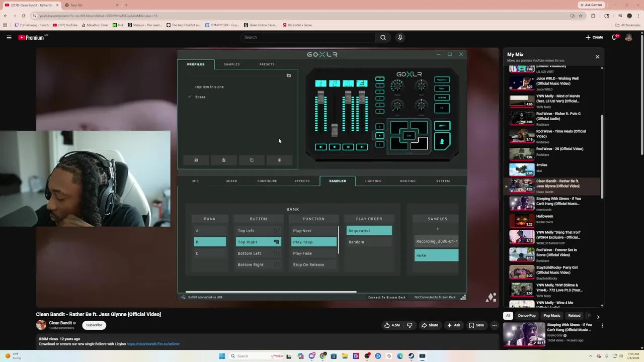This screenshot has width=644, height=362.
Task: Choose Stop On Release function
Action: pyautogui.click(x=313, y=264)
